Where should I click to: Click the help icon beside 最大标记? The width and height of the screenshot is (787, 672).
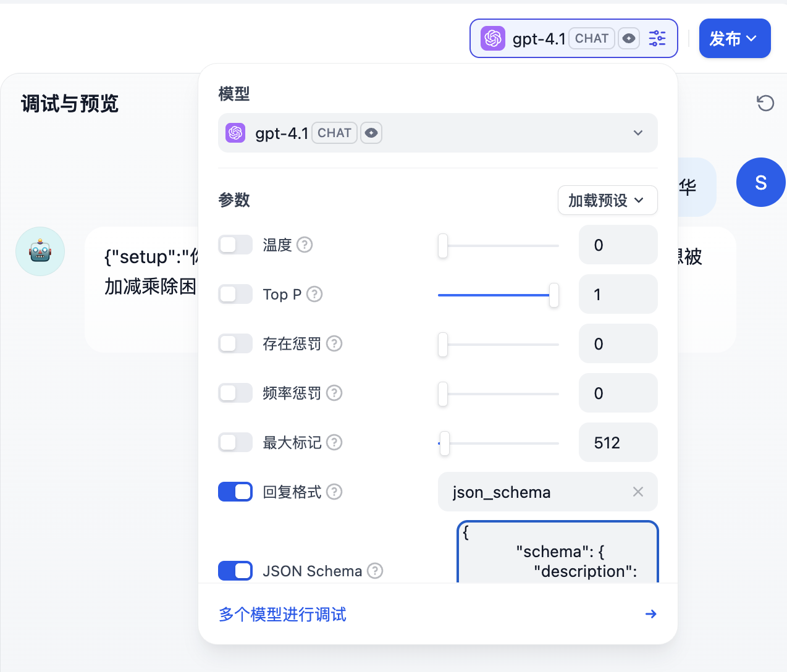click(x=334, y=443)
